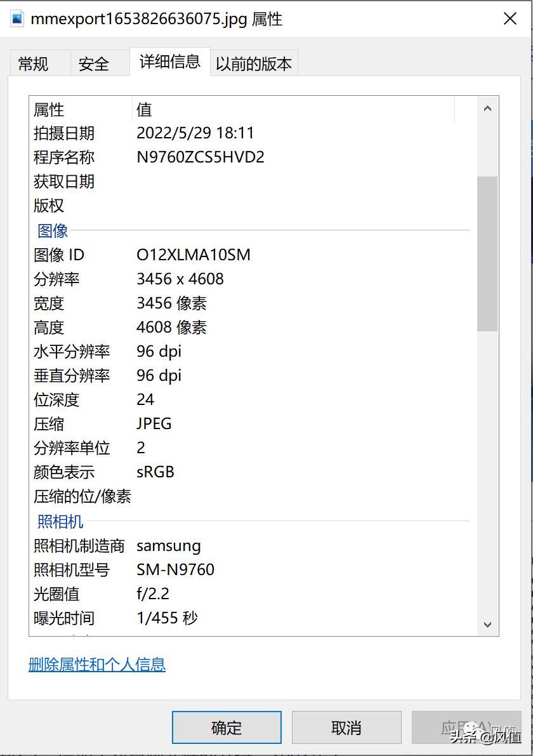
Task: Open the 以前的版本 tab
Action: [x=253, y=63]
